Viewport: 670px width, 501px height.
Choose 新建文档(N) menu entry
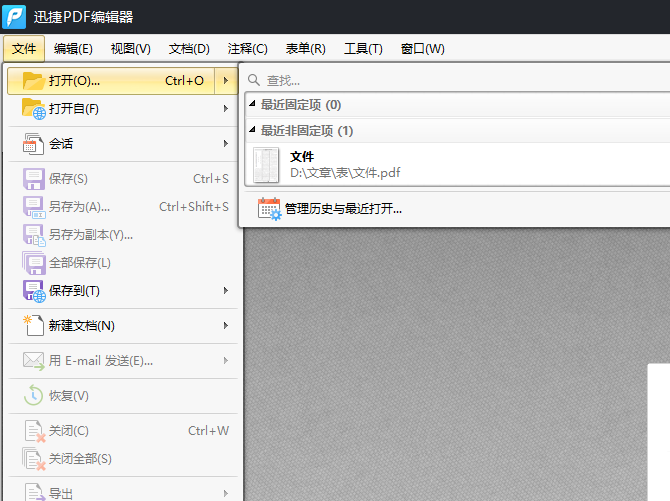pos(123,326)
